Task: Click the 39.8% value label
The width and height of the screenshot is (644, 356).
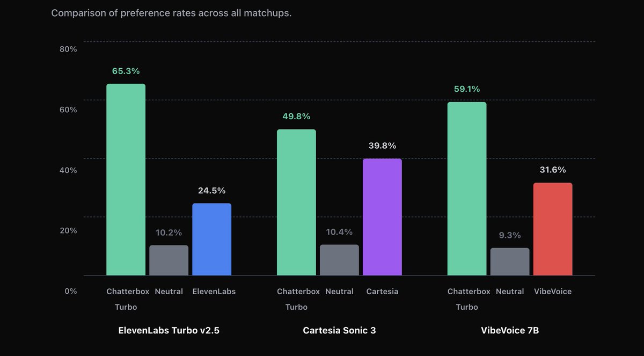Action: pyautogui.click(x=382, y=146)
